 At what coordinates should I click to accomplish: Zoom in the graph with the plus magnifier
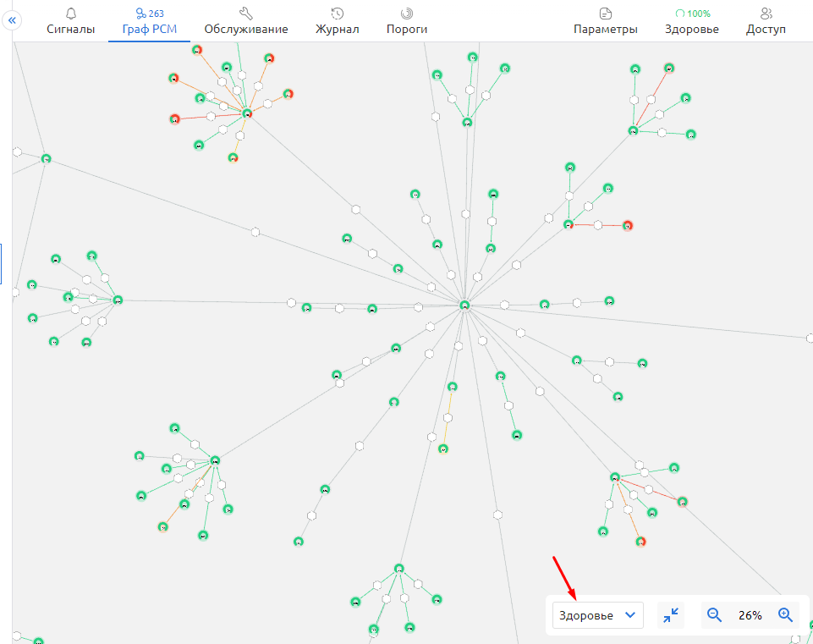(x=785, y=615)
